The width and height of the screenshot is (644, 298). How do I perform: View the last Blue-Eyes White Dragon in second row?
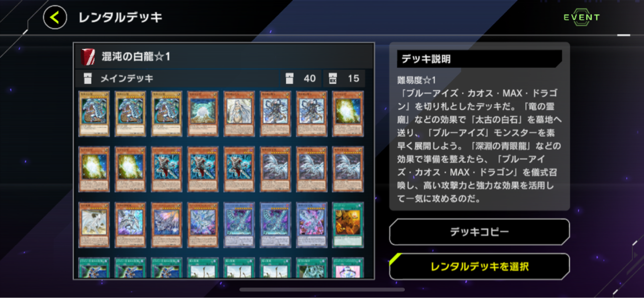(348, 169)
